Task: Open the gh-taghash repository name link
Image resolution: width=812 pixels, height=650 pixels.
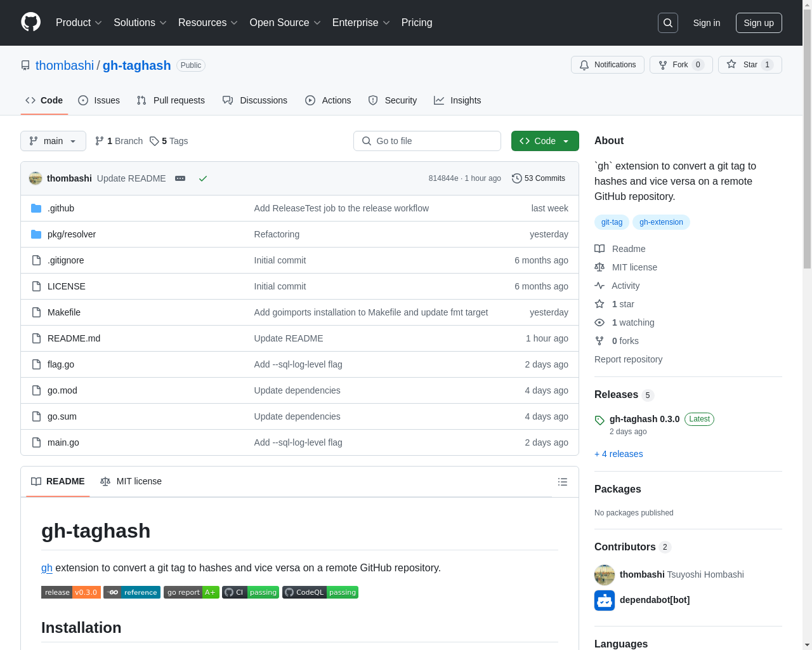Action: [x=136, y=65]
